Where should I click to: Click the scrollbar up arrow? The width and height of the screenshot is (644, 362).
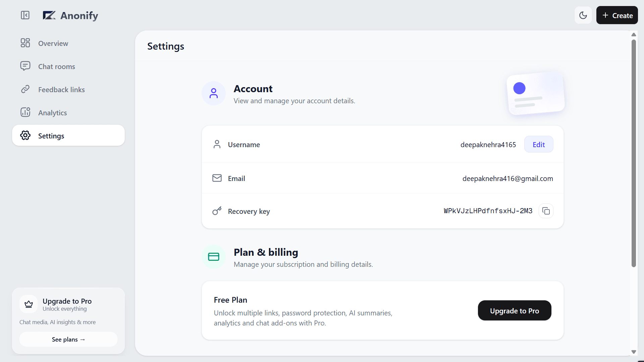click(x=634, y=35)
